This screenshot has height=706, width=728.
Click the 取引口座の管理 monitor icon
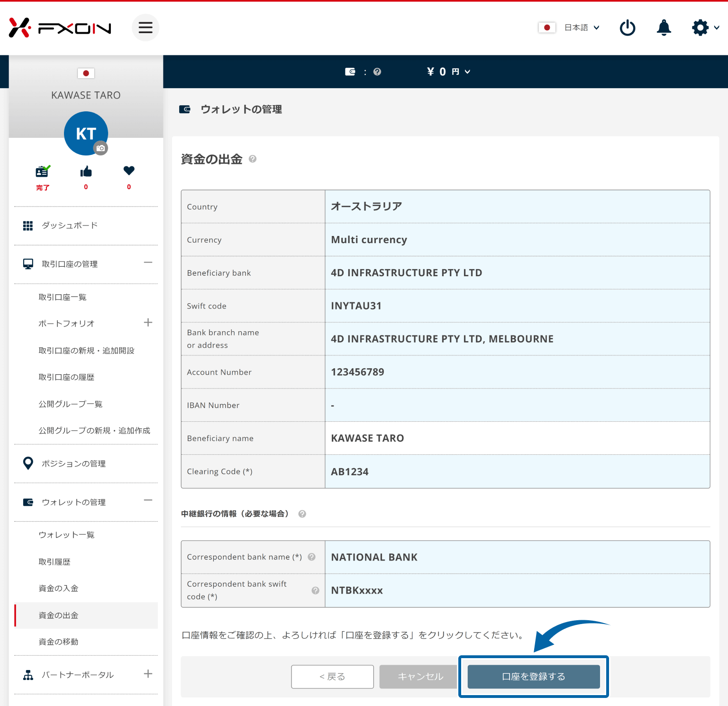click(28, 264)
